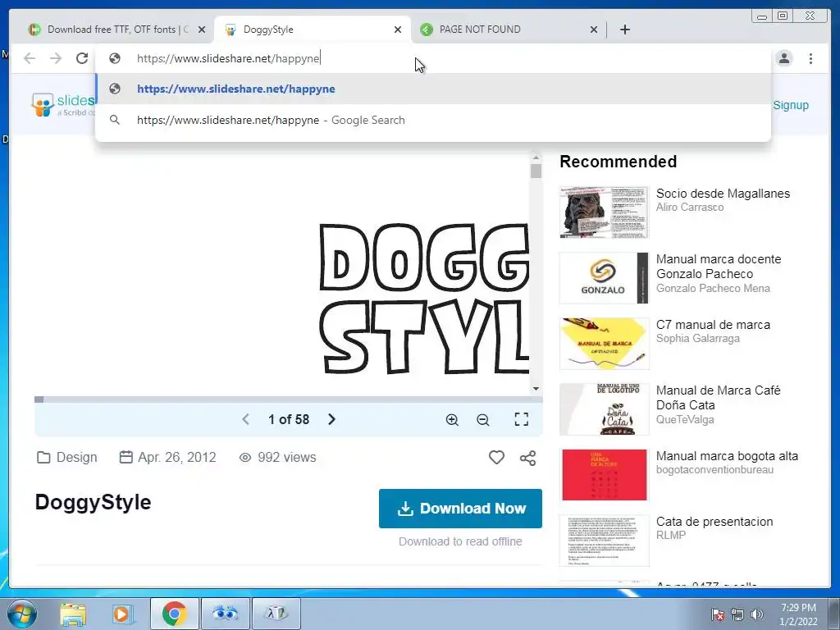Image resolution: width=840 pixels, height=630 pixels.
Task: Close the Download free TTF fonts tab
Action: point(202,30)
